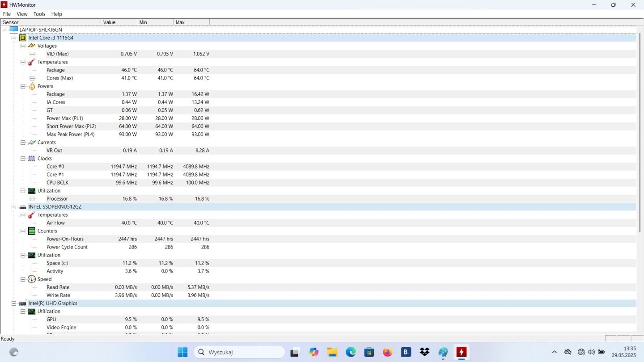The width and height of the screenshot is (644, 362).
Task: Open the Tools menu
Action: tap(39, 14)
